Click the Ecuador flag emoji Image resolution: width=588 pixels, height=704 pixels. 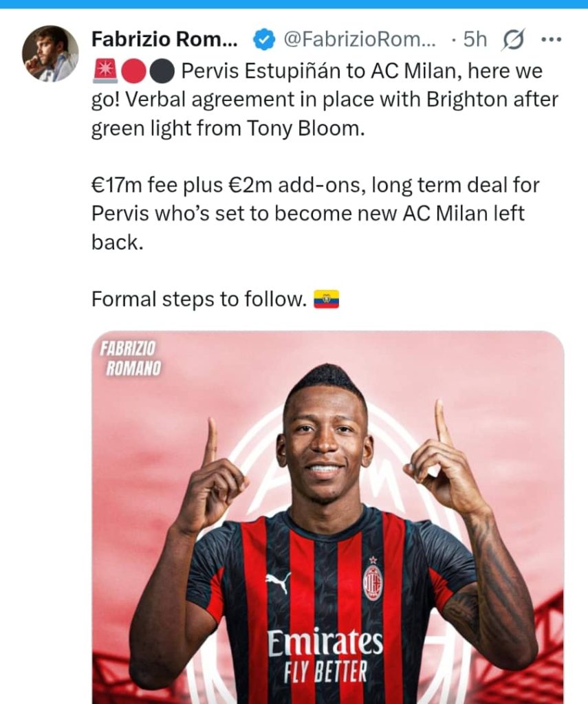point(327,300)
